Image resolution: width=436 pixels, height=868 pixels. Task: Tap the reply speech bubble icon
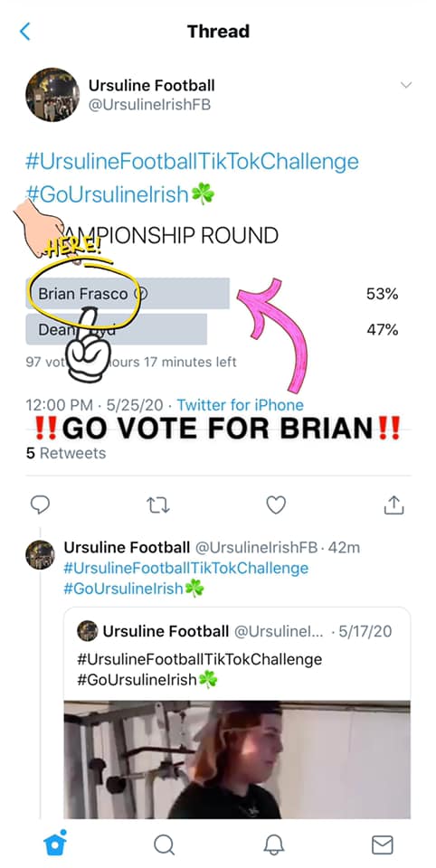[39, 505]
